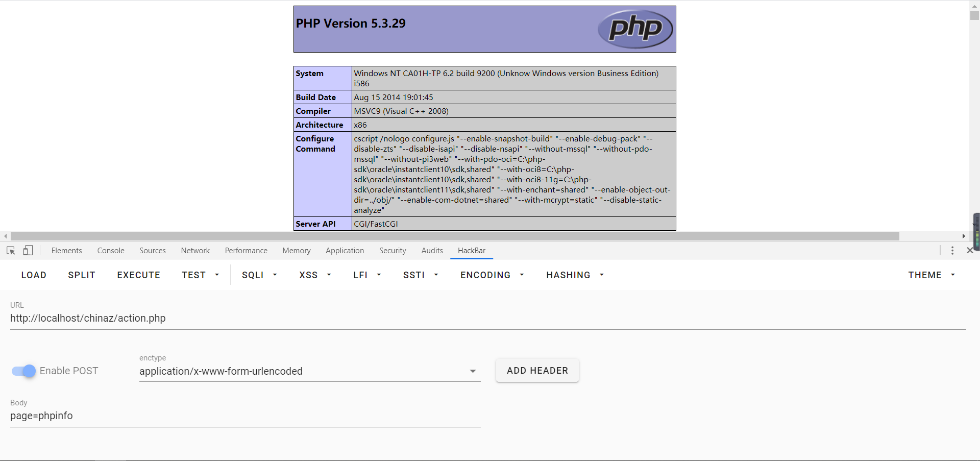Click the 'Architecture' row label
The height and width of the screenshot is (461, 980).
pyautogui.click(x=320, y=125)
